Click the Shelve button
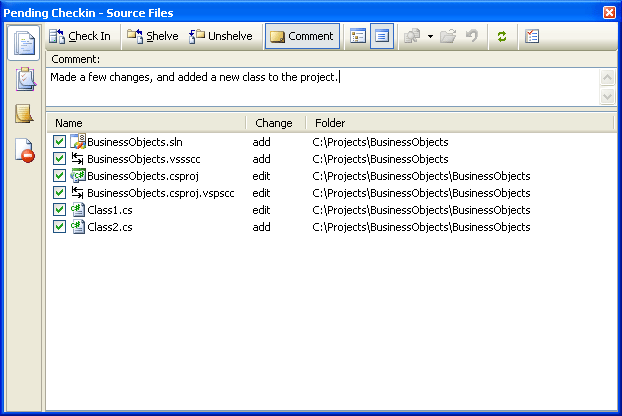Image resolution: width=622 pixels, height=416 pixels. [x=153, y=37]
